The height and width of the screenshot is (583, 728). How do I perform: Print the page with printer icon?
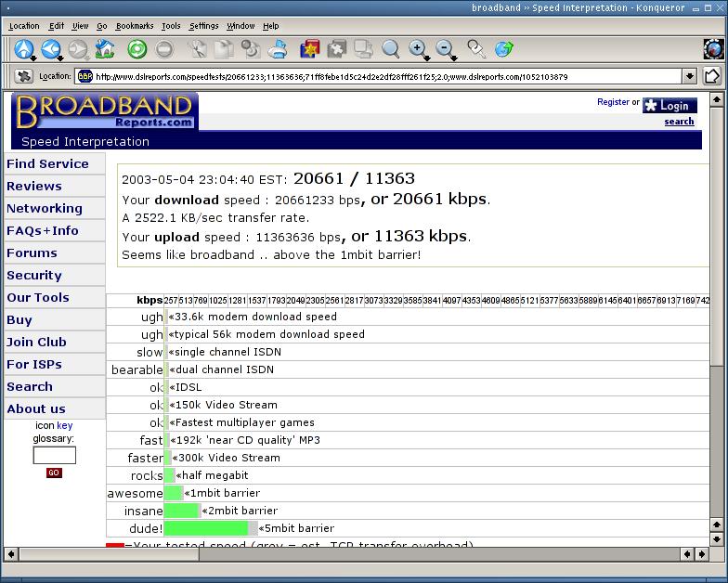click(279, 48)
